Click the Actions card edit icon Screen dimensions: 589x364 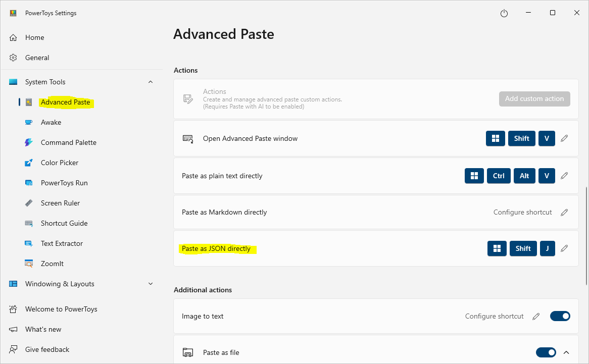(x=188, y=99)
